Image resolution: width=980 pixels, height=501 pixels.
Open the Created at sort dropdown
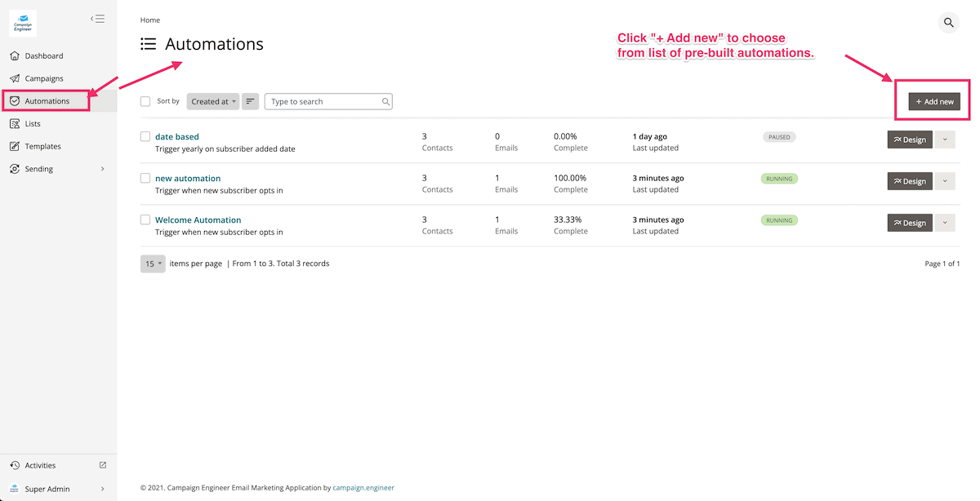(x=213, y=102)
